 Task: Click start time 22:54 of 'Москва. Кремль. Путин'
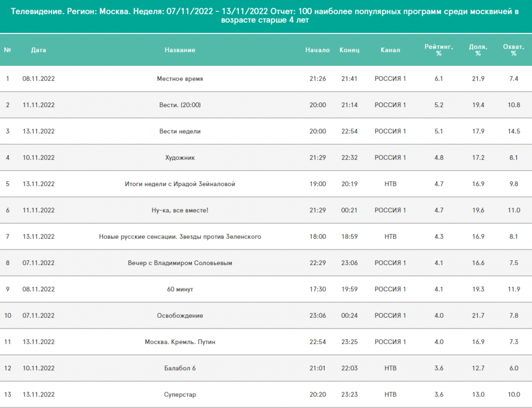pos(317,342)
